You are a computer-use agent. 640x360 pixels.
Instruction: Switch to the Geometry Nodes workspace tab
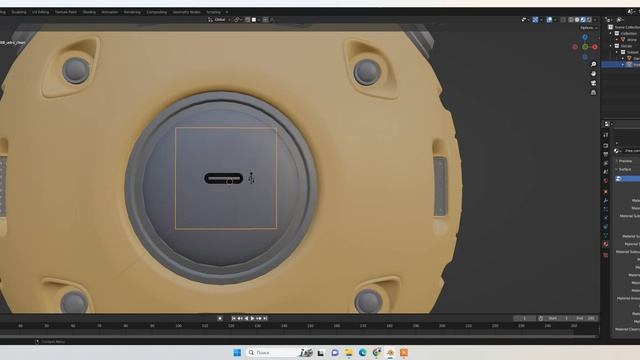pos(186,12)
